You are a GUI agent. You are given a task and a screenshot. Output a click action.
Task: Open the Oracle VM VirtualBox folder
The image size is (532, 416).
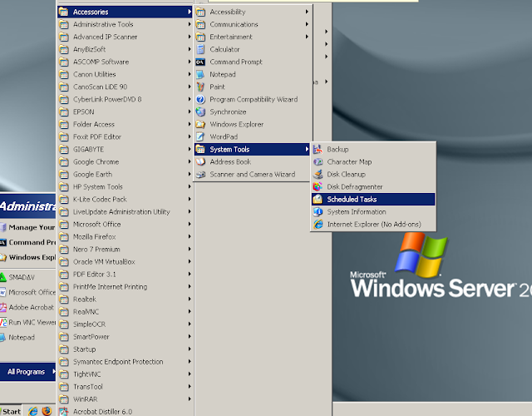125,262
